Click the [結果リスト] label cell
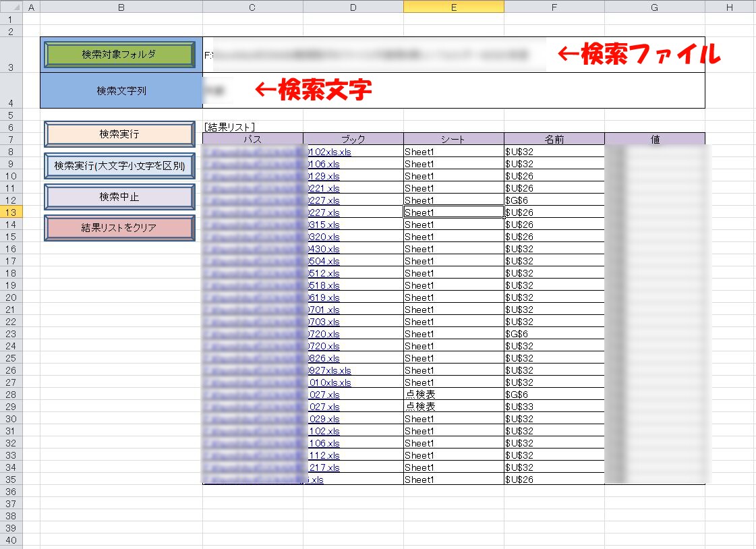 (253, 127)
